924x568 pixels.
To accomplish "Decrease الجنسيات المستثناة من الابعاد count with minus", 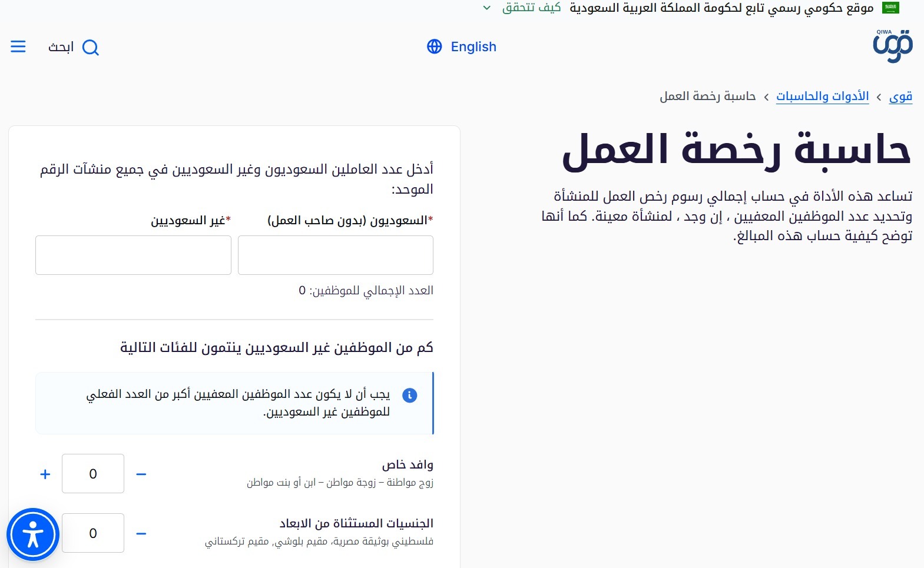I will [x=141, y=533].
